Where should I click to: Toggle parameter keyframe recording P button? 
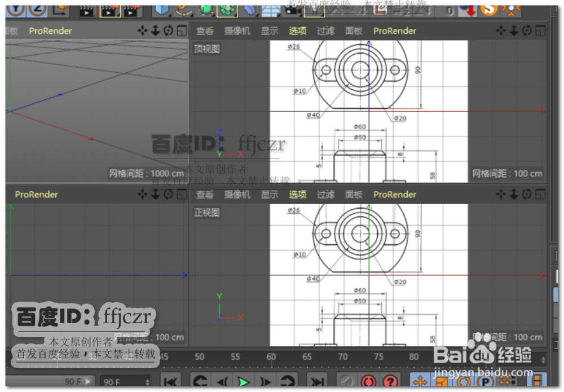[x=486, y=381]
